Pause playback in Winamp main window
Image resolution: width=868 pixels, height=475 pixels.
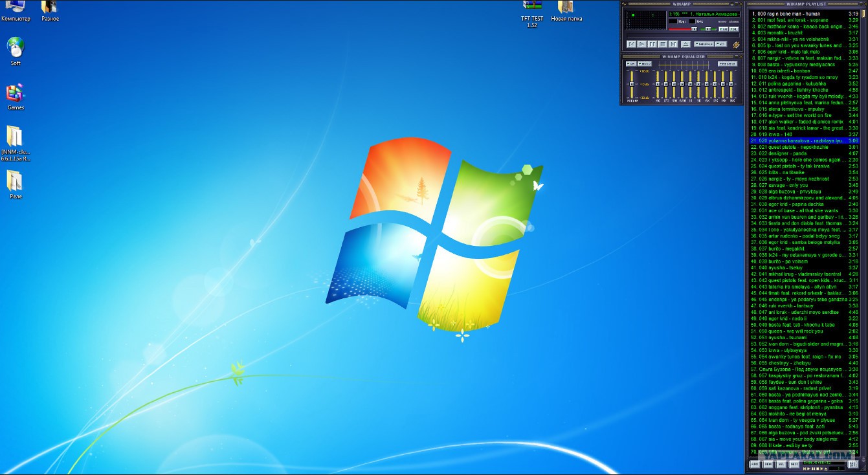[652, 44]
